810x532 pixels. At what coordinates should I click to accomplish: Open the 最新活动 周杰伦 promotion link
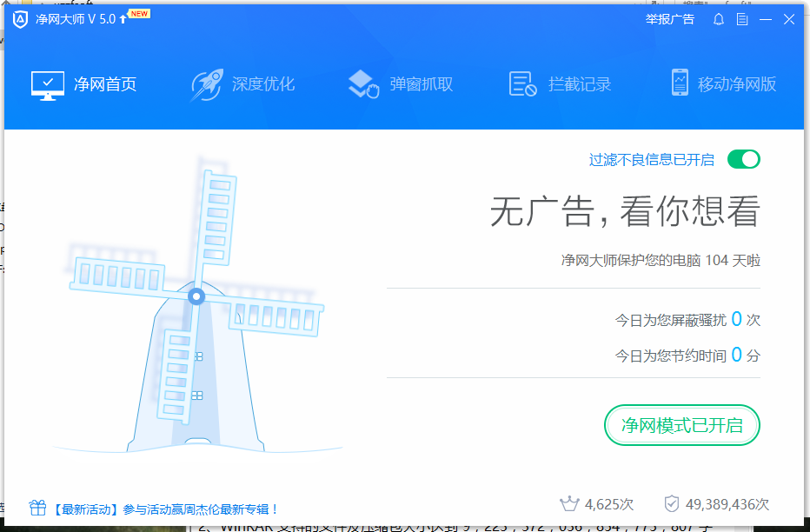click(x=165, y=509)
